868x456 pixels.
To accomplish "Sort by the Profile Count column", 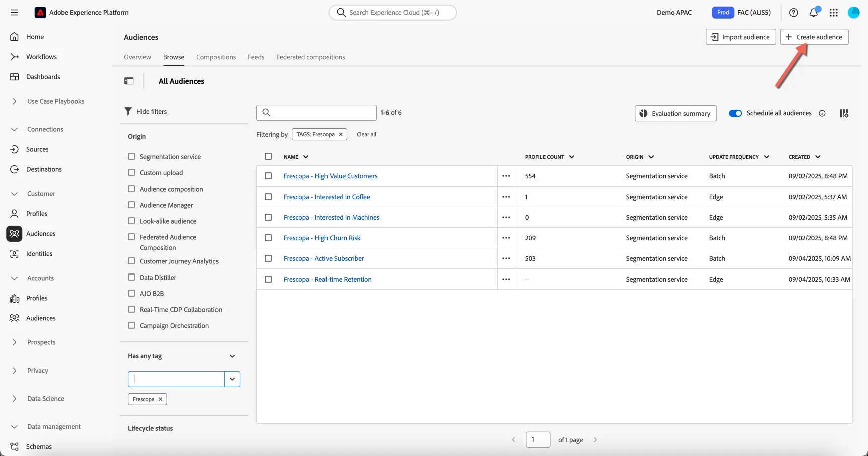I will [x=550, y=157].
